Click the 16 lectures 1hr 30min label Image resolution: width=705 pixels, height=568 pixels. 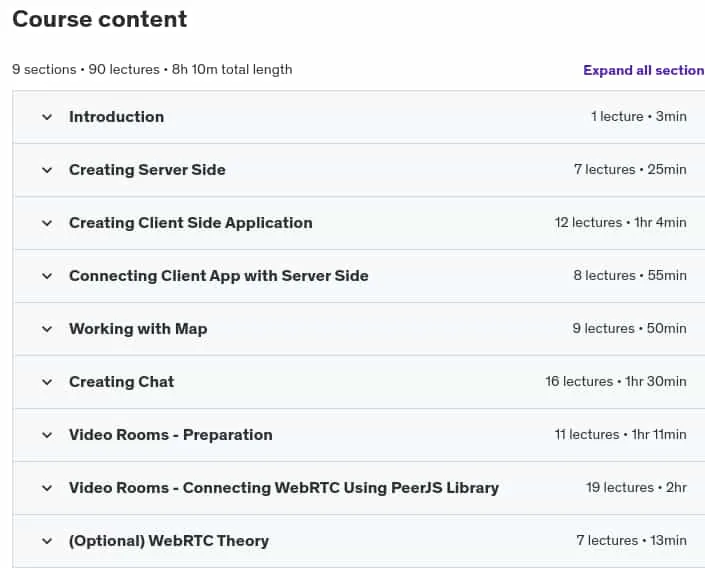(x=616, y=382)
